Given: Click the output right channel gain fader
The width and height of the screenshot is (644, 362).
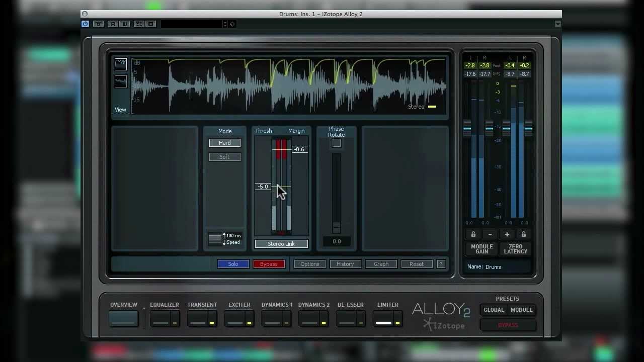Looking at the screenshot, I should [528, 128].
